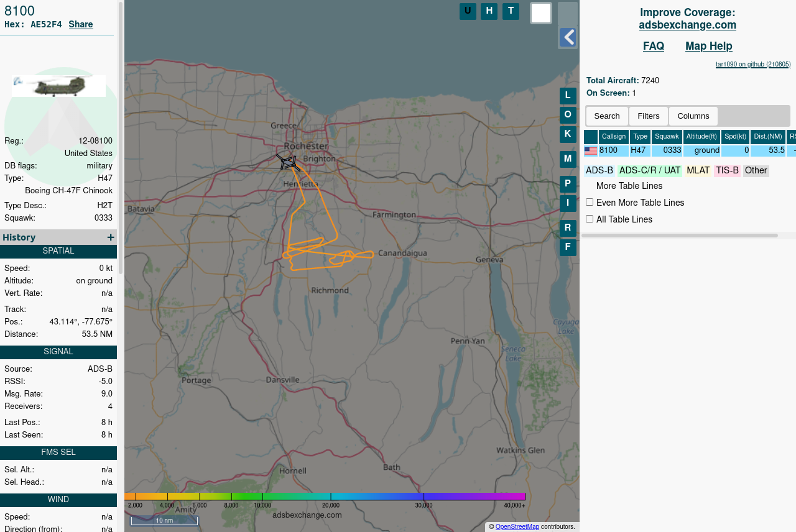Open the OpenStreetMap attribution link
The height and width of the screenshot is (532, 796).
517,527
